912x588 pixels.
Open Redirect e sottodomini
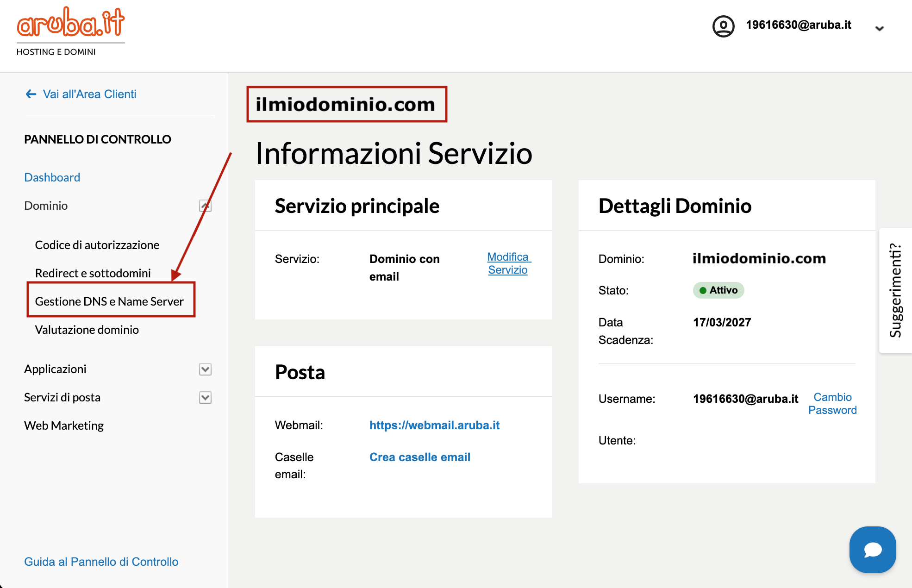(93, 273)
